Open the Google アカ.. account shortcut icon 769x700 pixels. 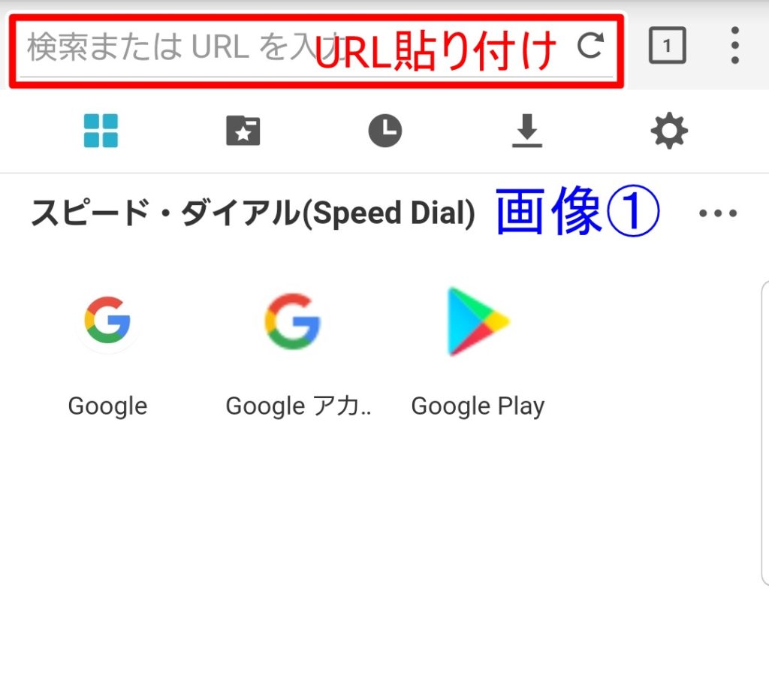(293, 321)
